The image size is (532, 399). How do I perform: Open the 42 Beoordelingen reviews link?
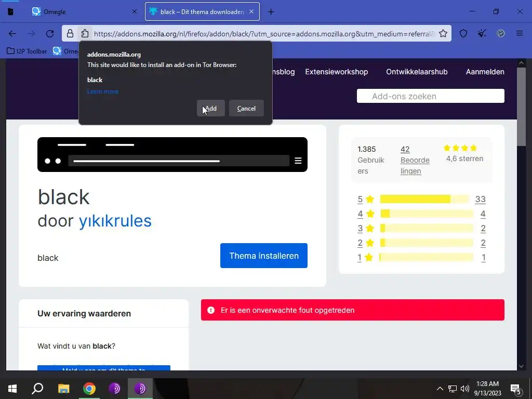click(x=415, y=160)
